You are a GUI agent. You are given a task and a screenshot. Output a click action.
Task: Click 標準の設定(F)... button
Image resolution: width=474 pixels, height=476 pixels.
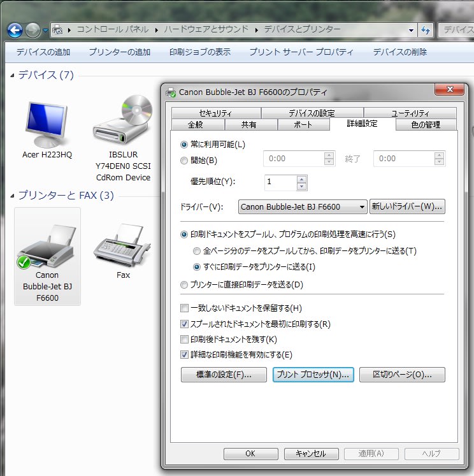(224, 375)
